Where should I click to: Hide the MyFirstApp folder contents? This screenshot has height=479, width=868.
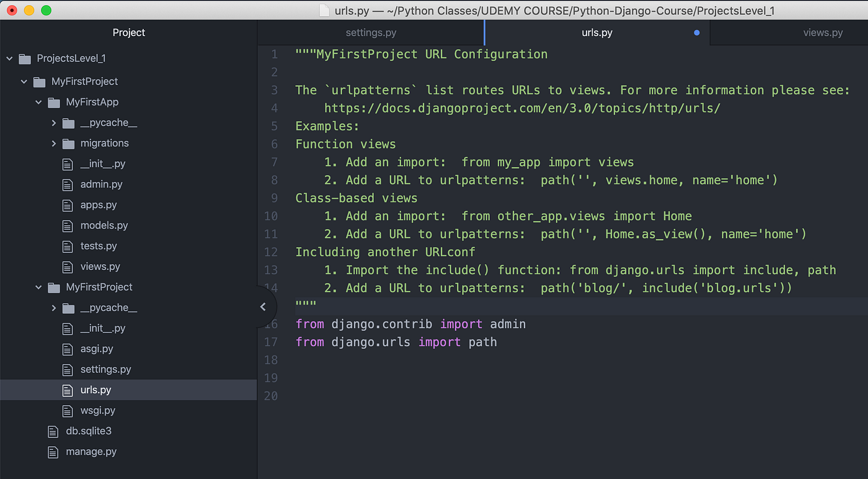[38, 102]
